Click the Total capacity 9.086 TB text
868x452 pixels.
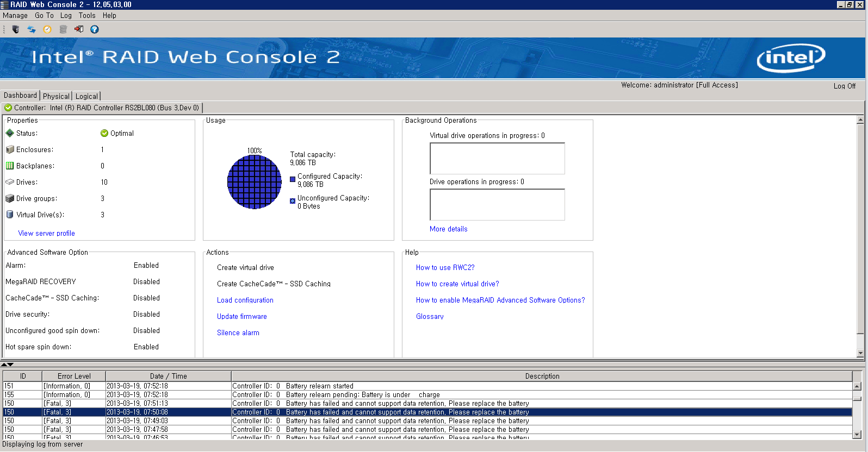click(x=313, y=159)
